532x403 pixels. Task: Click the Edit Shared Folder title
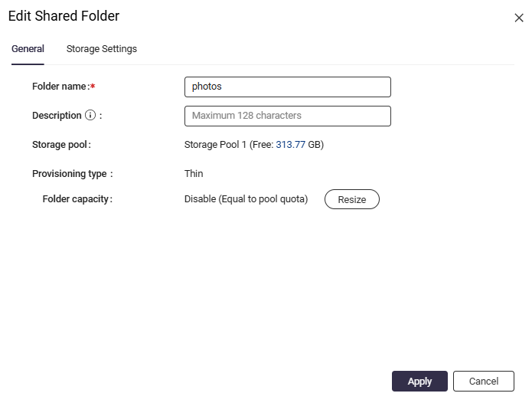64,16
